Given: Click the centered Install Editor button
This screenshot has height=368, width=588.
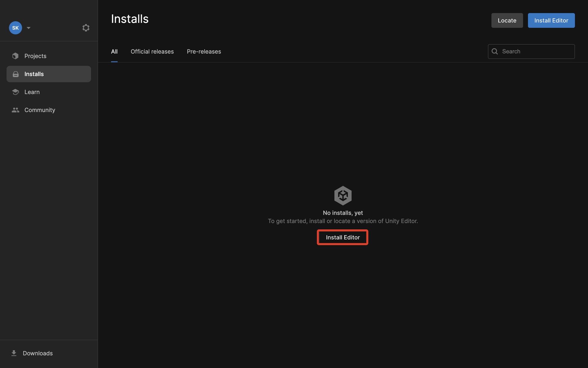Looking at the screenshot, I should pyautogui.click(x=343, y=237).
